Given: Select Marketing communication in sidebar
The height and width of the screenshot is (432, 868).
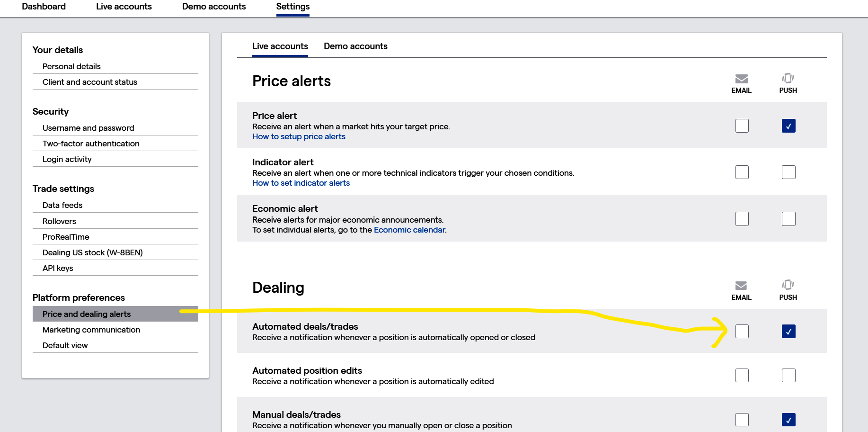Looking at the screenshot, I should (x=91, y=330).
